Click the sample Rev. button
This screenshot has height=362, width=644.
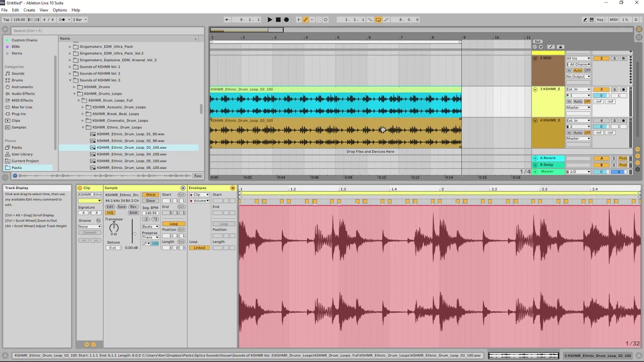coord(133,207)
